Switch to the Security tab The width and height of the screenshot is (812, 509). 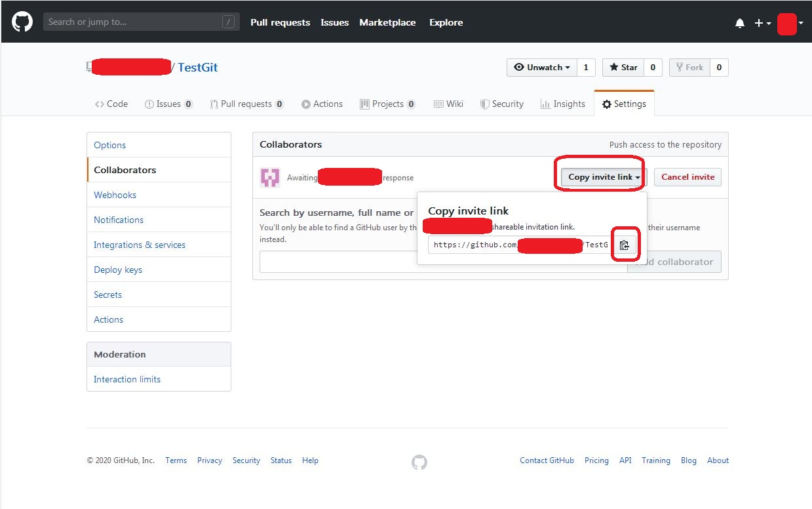(x=502, y=104)
